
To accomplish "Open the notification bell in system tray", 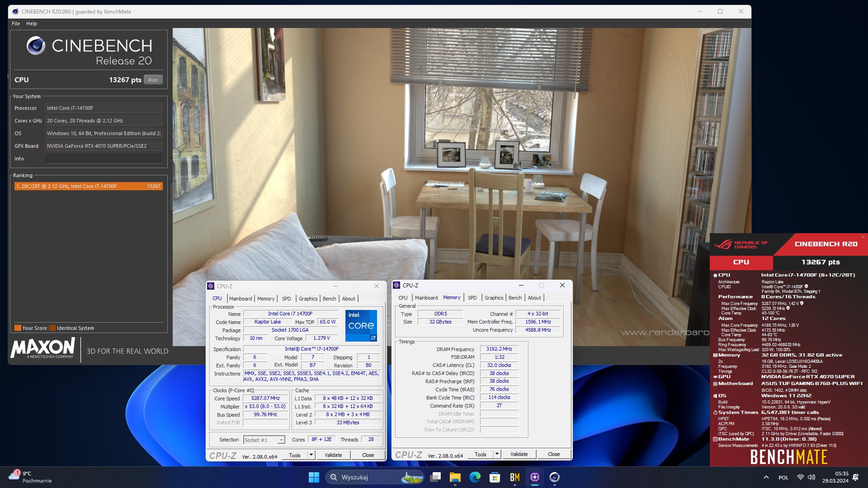I will pos(855,477).
